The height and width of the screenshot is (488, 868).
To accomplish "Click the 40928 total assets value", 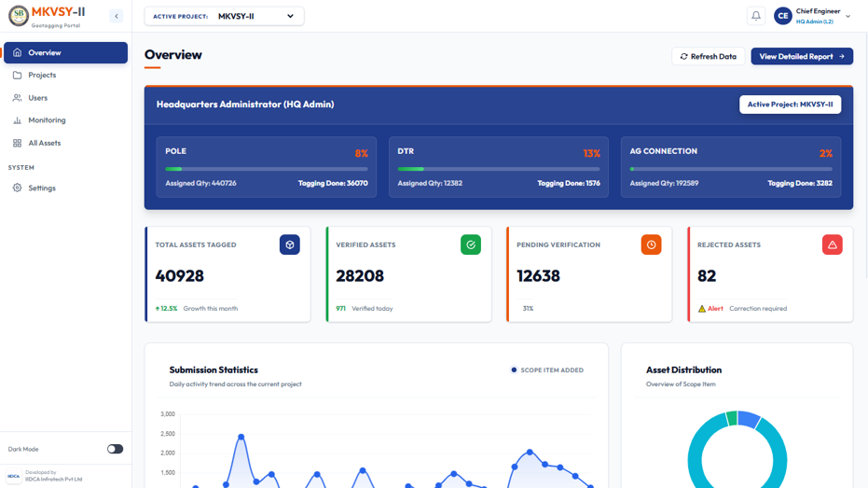I will [179, 276].
